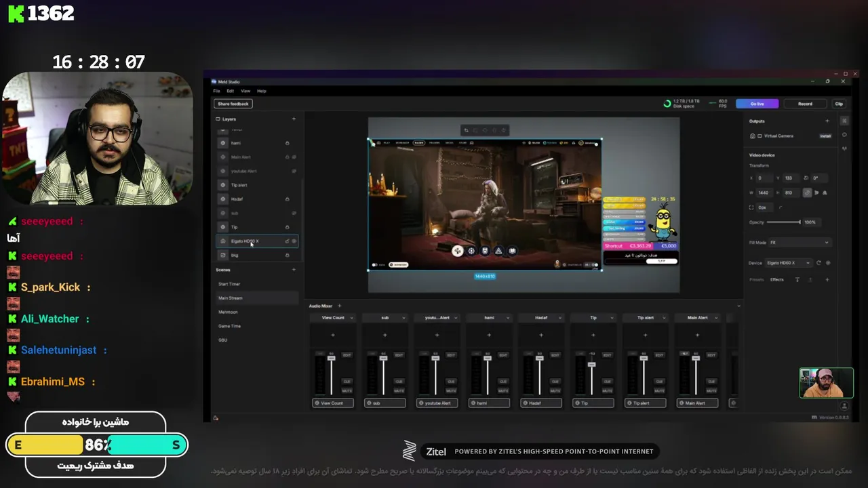The width and height of the screenshot is (868, 488).
Task: Adjust the Opacity slider
Action: (784, 222)
